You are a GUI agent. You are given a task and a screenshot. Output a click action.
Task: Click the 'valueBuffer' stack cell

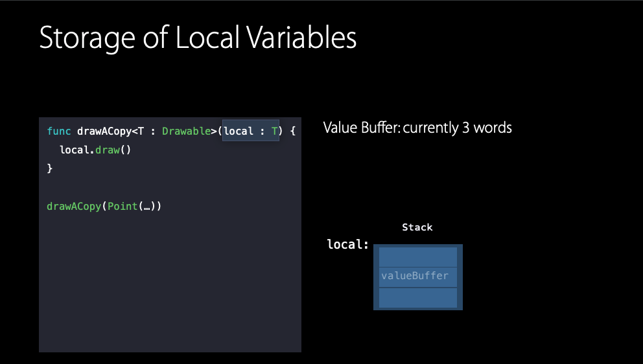(418, 277)
